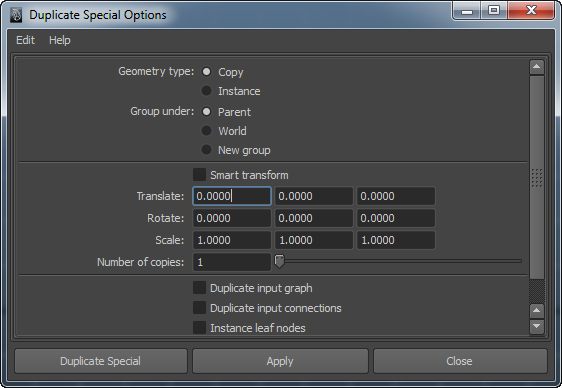562x388 pixels.
Task: Select Copy geometry type
Action: point(206,72)
